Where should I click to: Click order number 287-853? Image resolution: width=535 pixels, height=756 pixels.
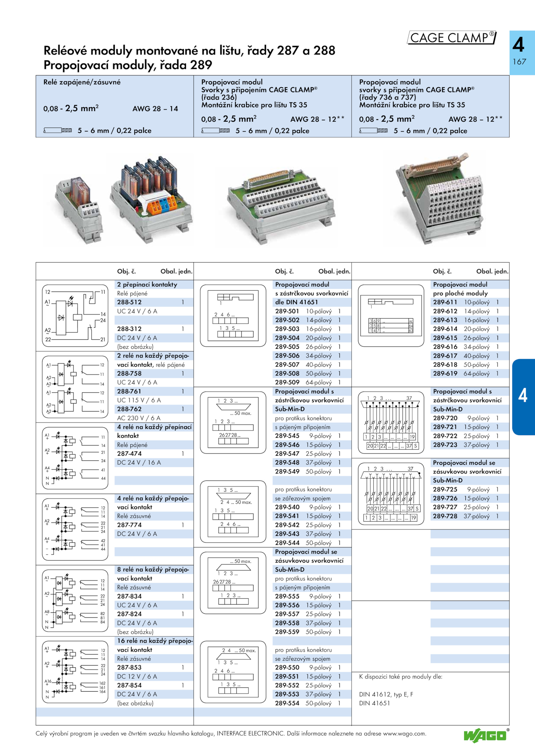coord(129,667)
